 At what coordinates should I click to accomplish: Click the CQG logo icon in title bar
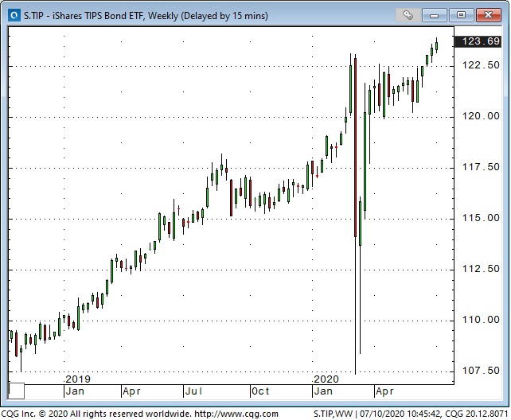pos(14,15)
